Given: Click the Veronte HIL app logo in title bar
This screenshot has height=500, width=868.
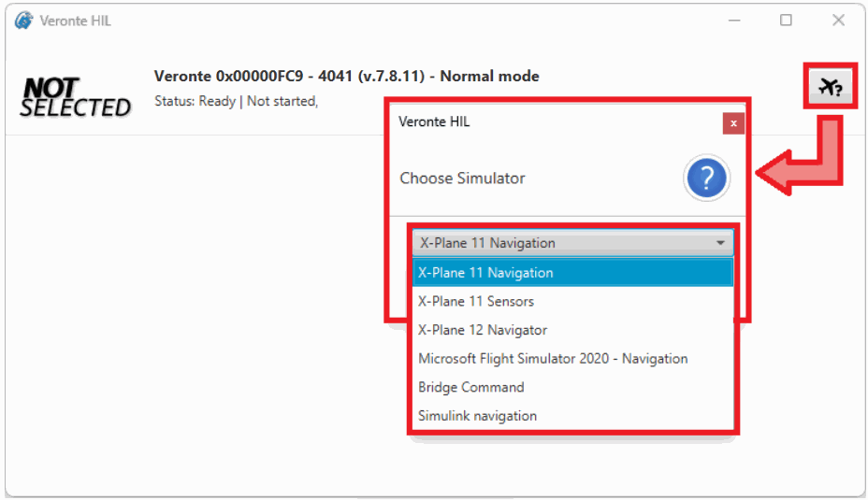Looking at the screenshot, I should click(23, 21).
